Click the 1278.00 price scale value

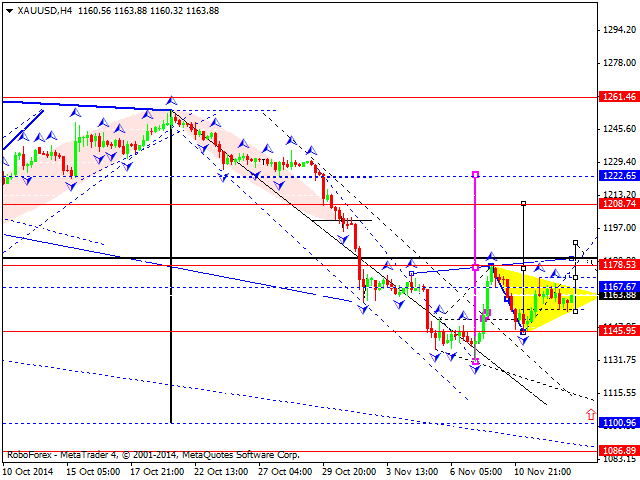coord(620,63)
